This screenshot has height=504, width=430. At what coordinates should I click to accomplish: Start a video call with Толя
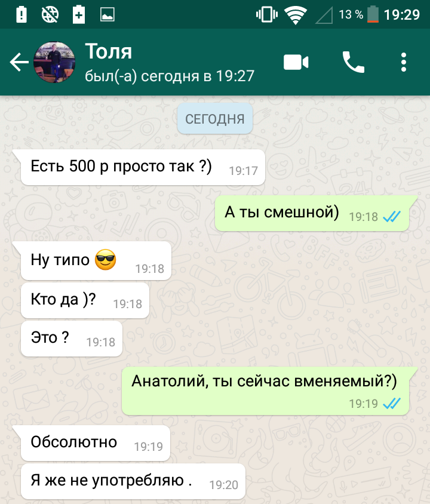click(296, 62)
